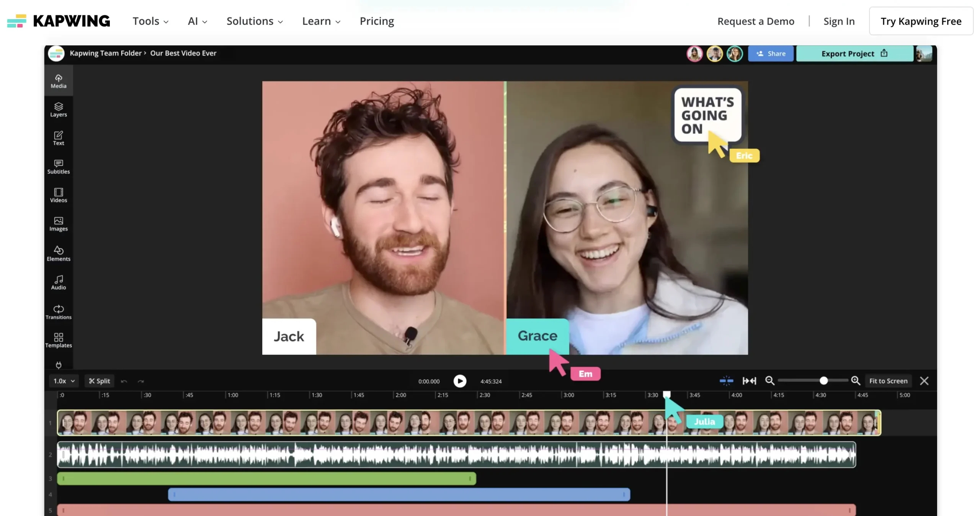Expand the Solutions menu

click(x=255, y=21)
